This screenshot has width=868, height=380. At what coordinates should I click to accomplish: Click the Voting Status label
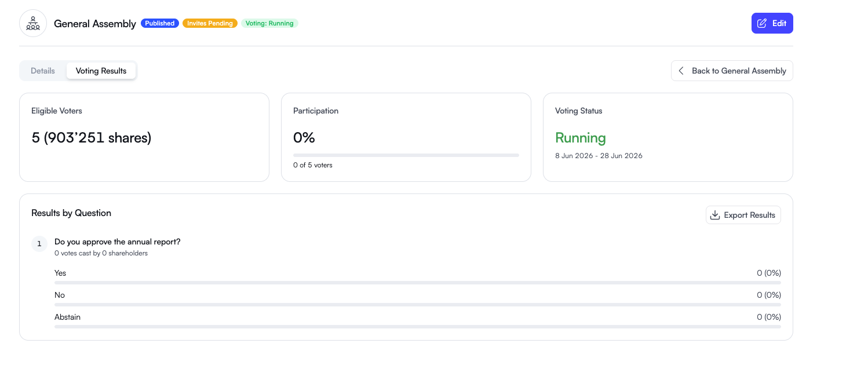[579, 111]
